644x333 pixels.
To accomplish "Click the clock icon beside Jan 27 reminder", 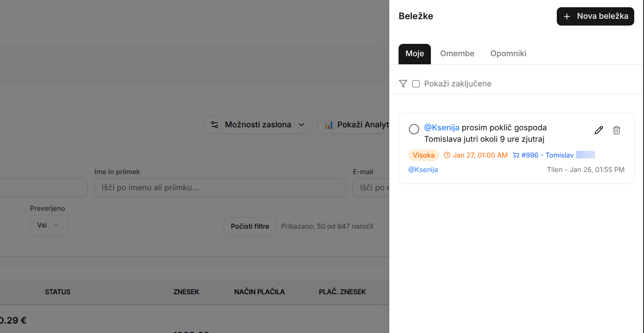I will point(447,155).
